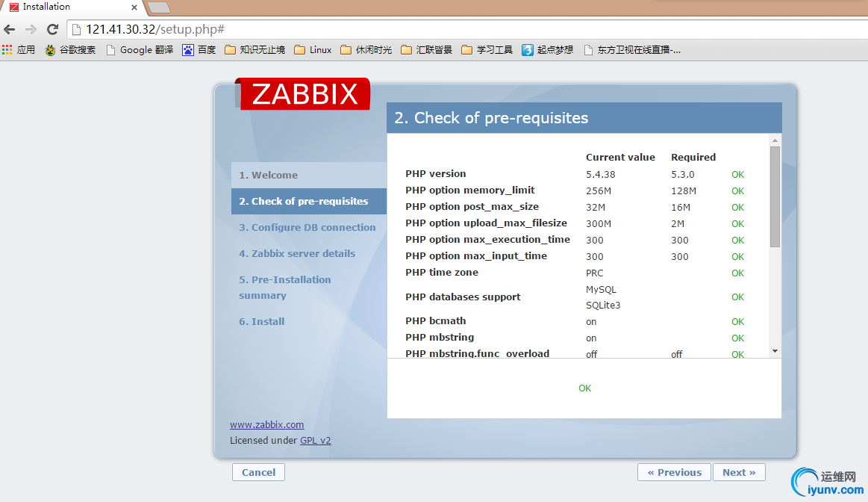The width and height of the screenshot is (868, 502).
Task: Click the PHP databases support label
Action: 463,297
